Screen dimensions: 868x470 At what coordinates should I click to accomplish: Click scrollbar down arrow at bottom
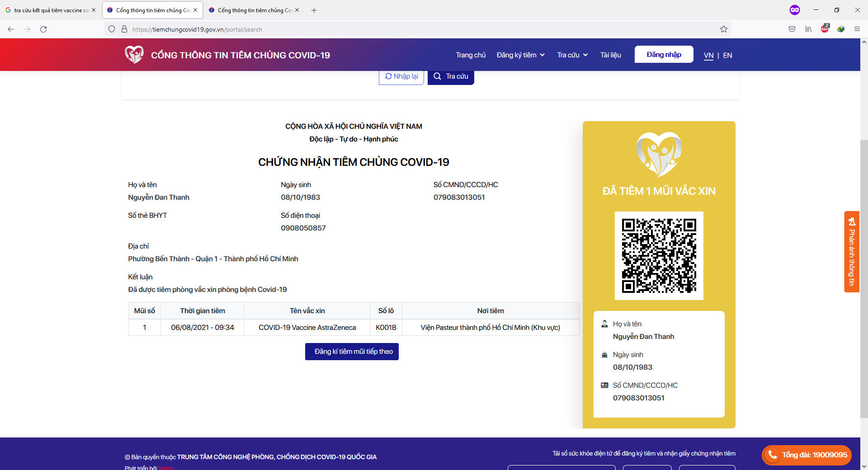pyautogui.click(x=864, y=466)
